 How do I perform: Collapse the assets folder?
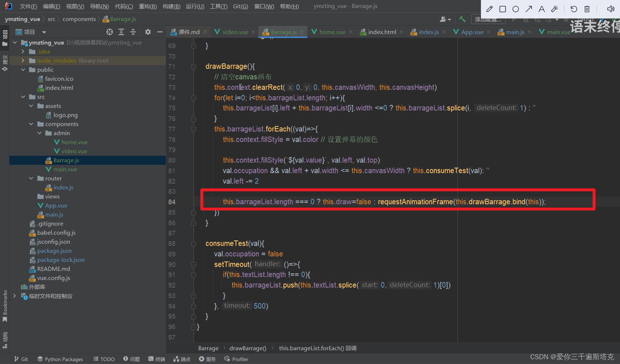(31, 106)
